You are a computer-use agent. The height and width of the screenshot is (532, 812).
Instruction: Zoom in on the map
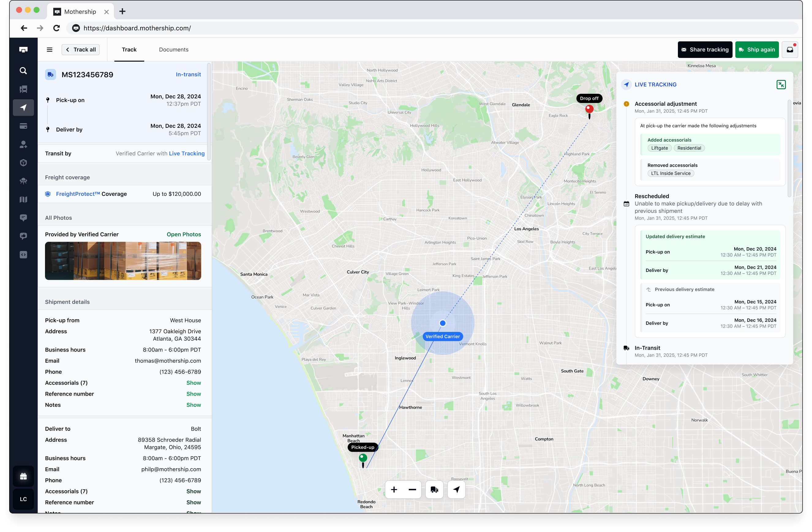pos(394,489)
